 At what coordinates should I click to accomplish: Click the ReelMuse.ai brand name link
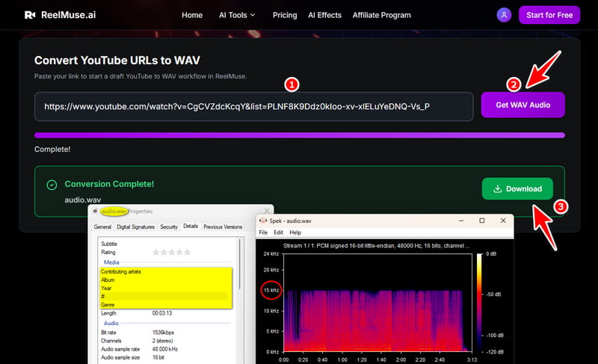coord(68,15)
